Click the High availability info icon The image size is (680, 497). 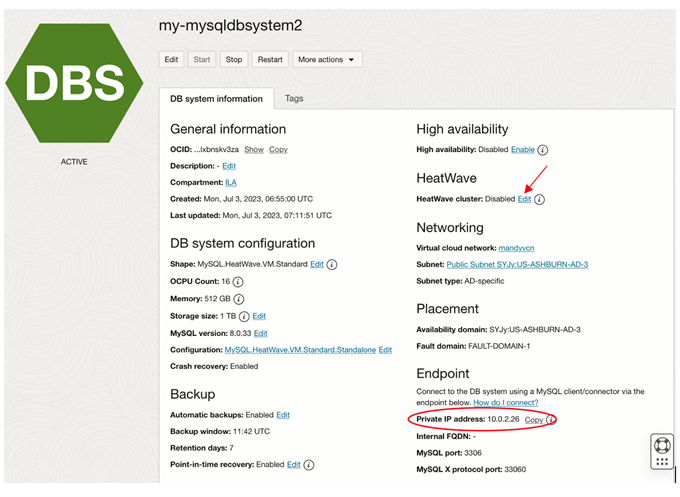[x=543, y=150]
